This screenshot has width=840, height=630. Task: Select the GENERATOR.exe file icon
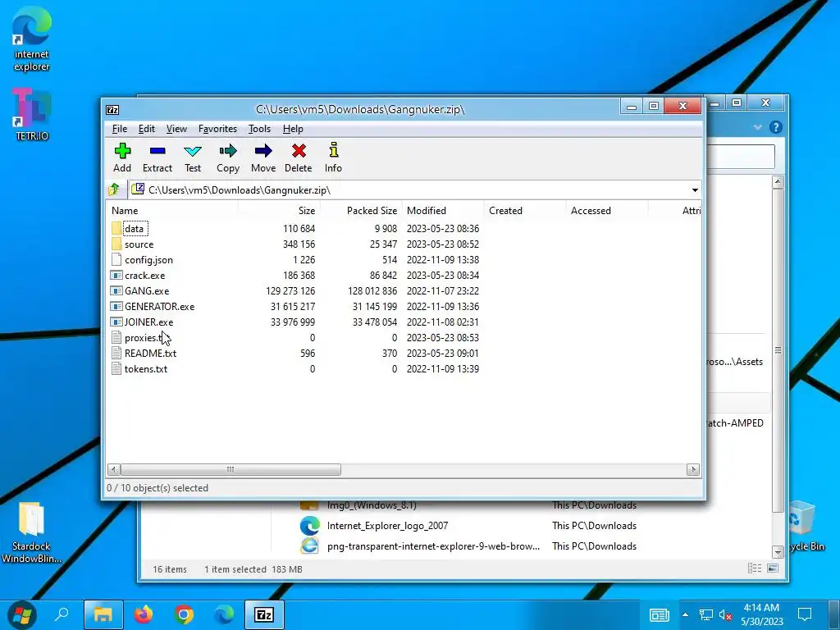(x=116, y=307)
